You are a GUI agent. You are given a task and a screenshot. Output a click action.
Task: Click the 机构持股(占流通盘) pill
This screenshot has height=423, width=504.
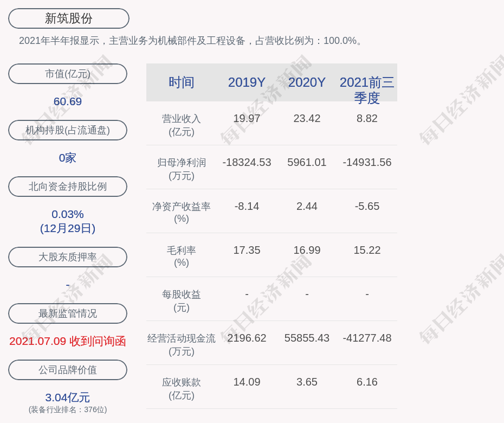pyautogui.click(x=68, y=130)
